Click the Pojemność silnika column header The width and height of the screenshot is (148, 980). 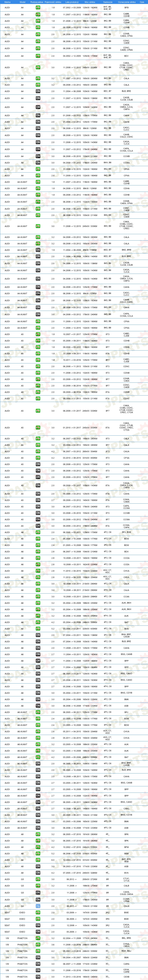click(x=53, y=2)
